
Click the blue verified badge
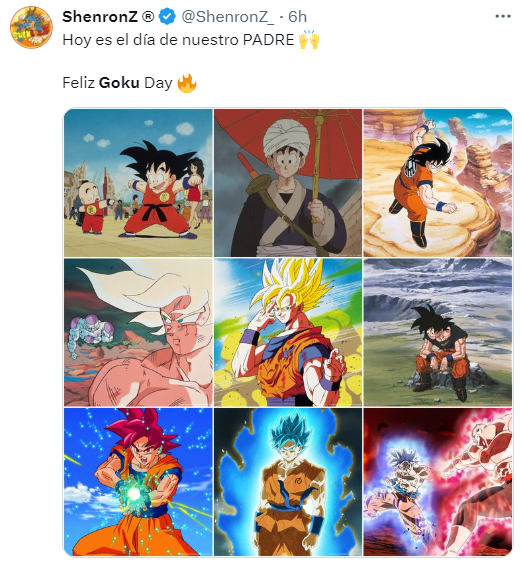click(x=167, y=17)
